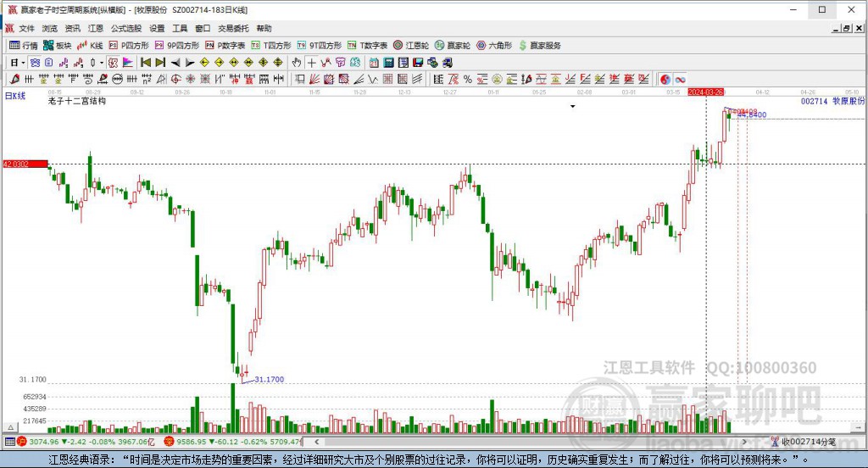Click the 老子十二宫结构 indicator label
This screenshot has height=468, width=868.
click(77, 101)
